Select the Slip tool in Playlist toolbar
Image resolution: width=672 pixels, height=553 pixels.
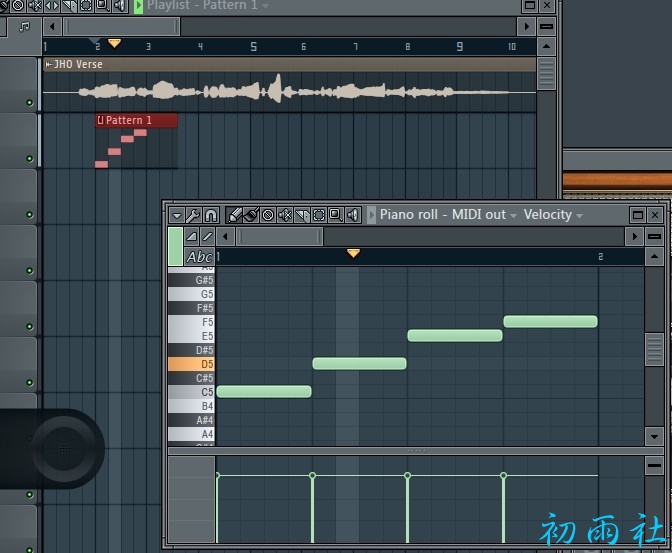52,5
